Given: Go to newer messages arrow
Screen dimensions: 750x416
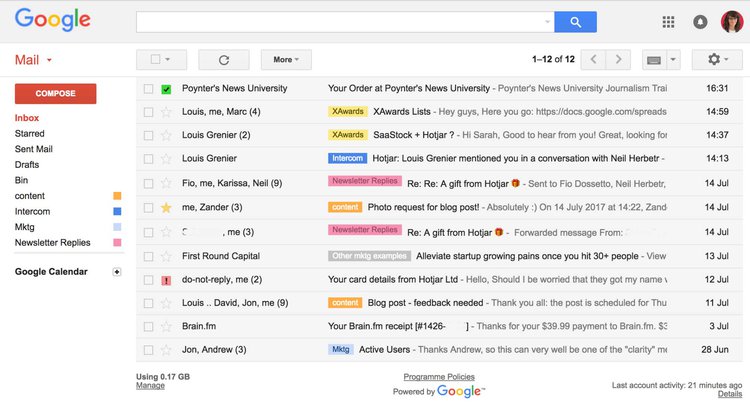Looking at the screenshot, I should coord(593,59).
